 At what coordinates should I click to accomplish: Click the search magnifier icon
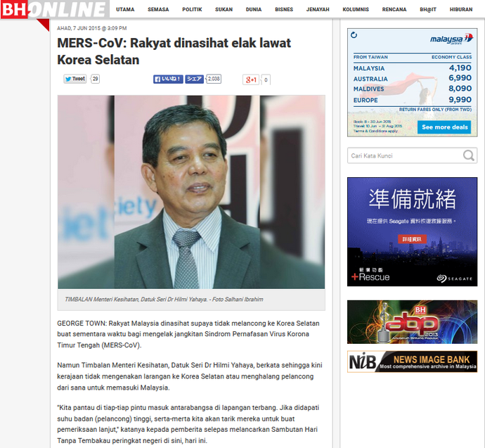469,155
